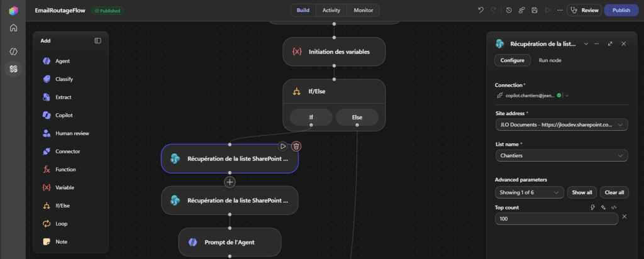Click the Publish button
Image resolution: width=644 pixels, height=259 pixels.
pyautogui.click(x=621, y=10)
